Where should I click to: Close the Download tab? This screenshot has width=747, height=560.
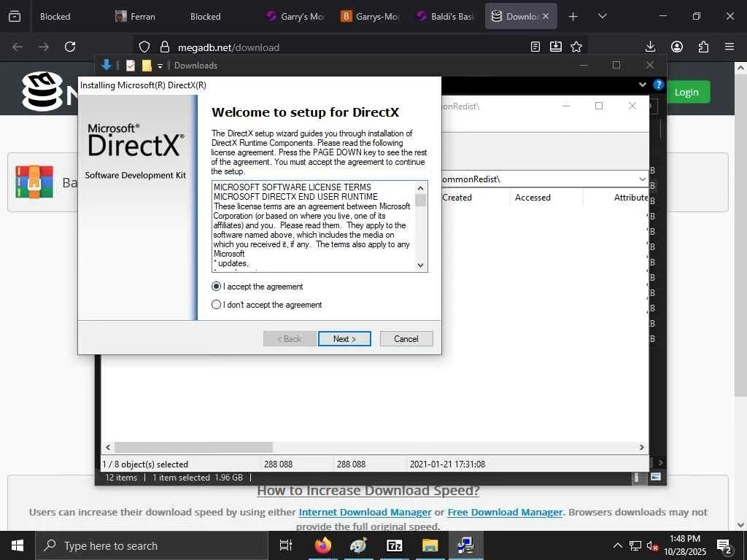(546, 16)
